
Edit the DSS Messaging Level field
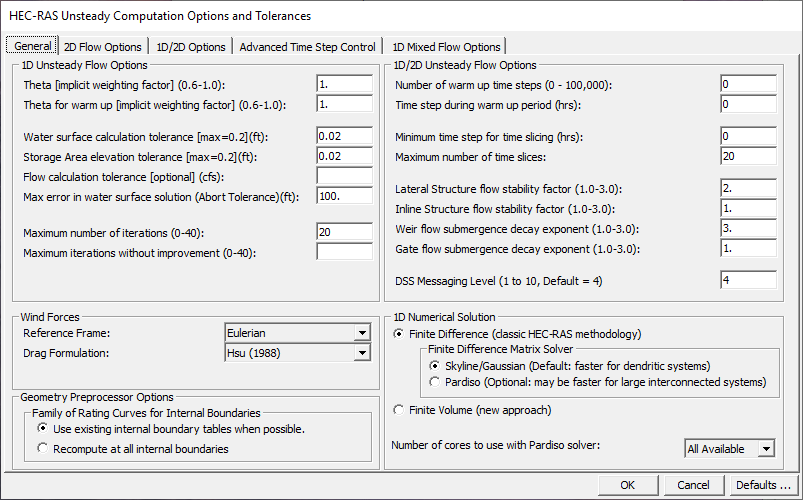tap(748, 281)
